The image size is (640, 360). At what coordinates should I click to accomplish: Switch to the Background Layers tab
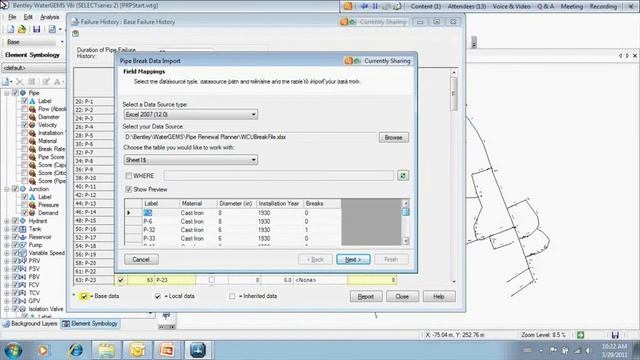[30, 324]
